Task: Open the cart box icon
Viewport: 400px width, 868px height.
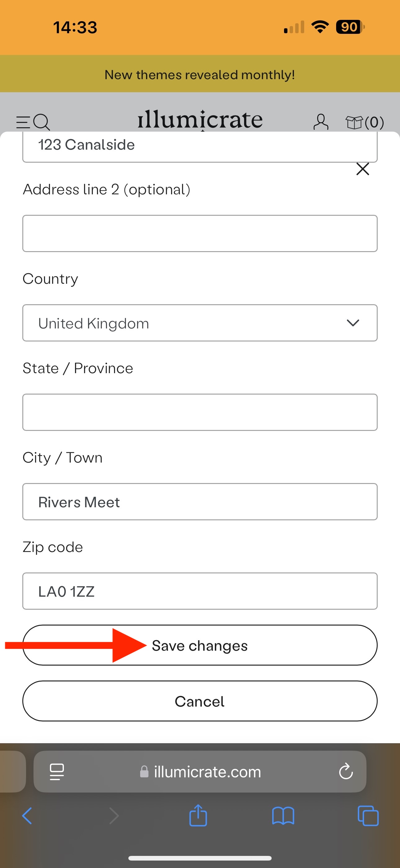Action: pyautogui.click(x=364, y=122)
